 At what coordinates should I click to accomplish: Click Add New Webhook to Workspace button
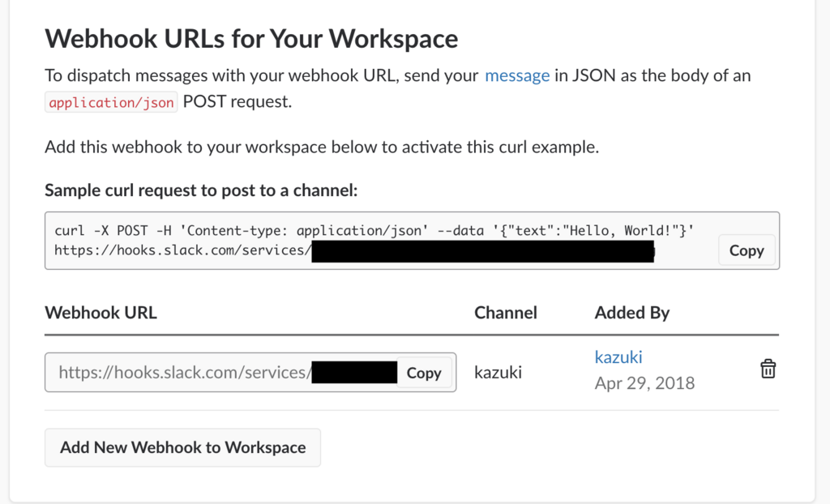(x=182, y=447)
